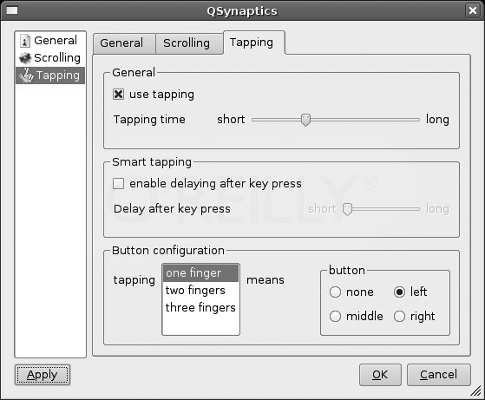Screen dimensions: 485x400
Task: Select Scrolling in the sidebar list
Action: click(x=50, y=58)
